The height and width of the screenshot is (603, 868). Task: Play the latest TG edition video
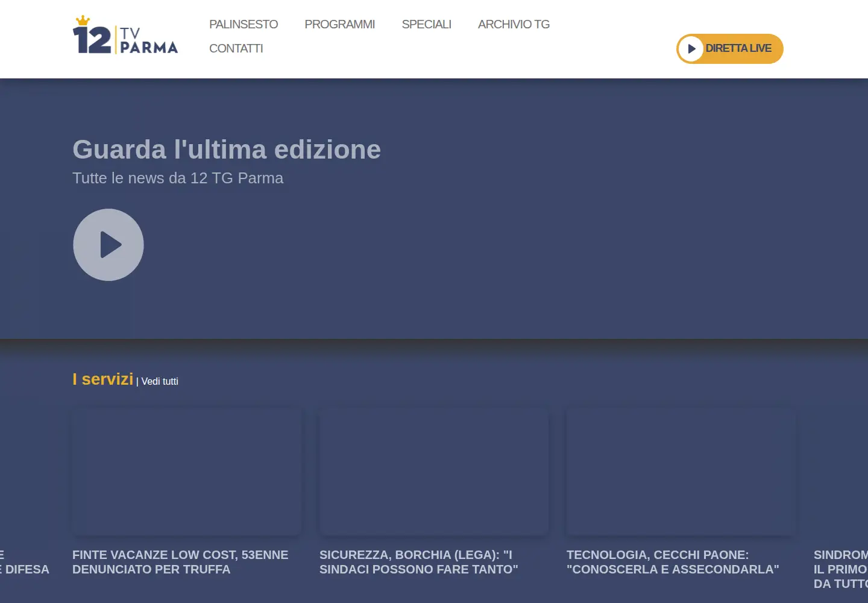point(108,245)
